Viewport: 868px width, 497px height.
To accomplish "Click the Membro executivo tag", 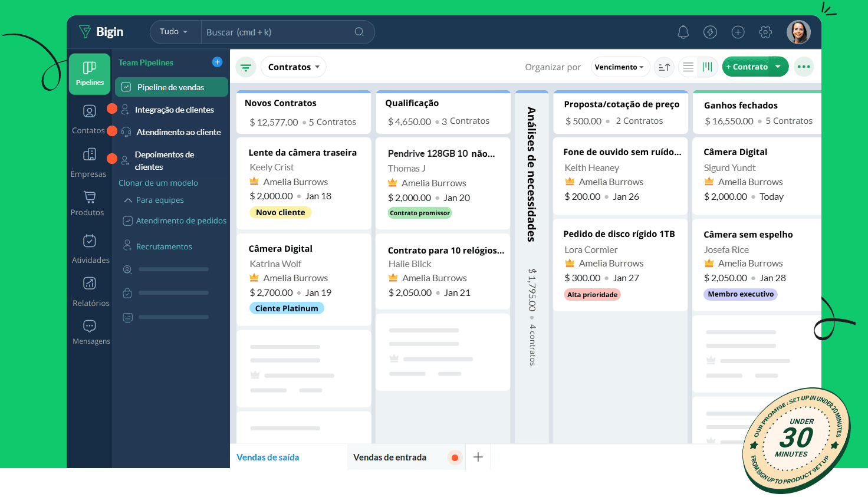I will pyautogui.click(x=741, y=294).
